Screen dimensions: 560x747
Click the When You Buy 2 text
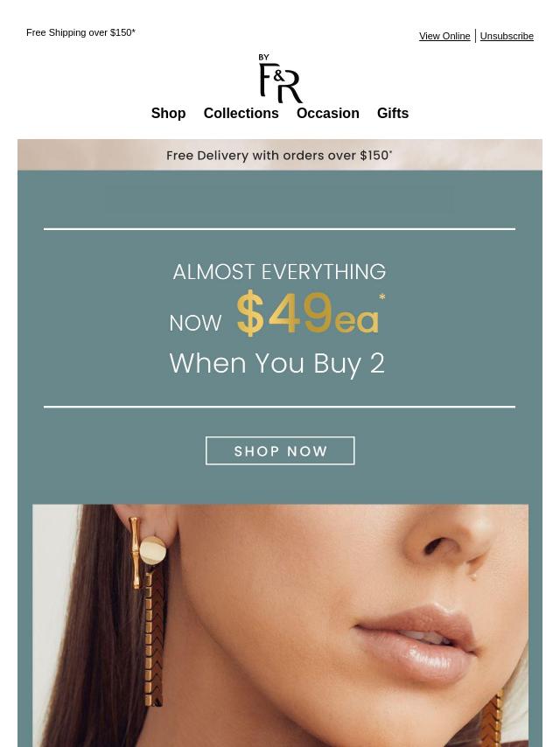[x=276, y=364]
